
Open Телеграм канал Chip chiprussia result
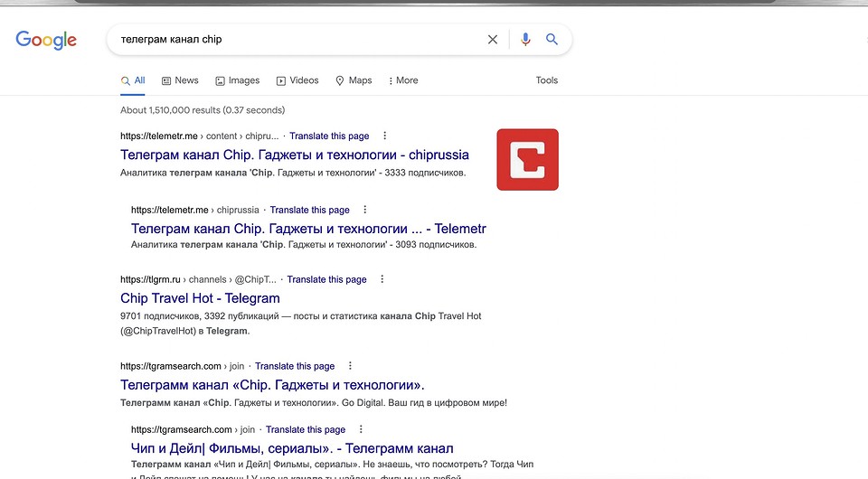pyautogui.click(x=295, y=155)
